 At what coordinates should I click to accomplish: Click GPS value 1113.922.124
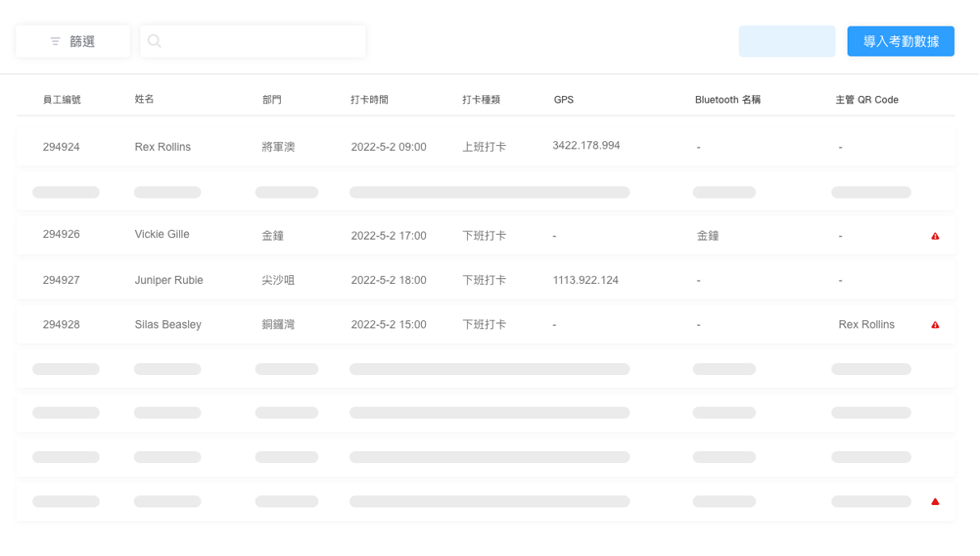(x=585, y=280)
